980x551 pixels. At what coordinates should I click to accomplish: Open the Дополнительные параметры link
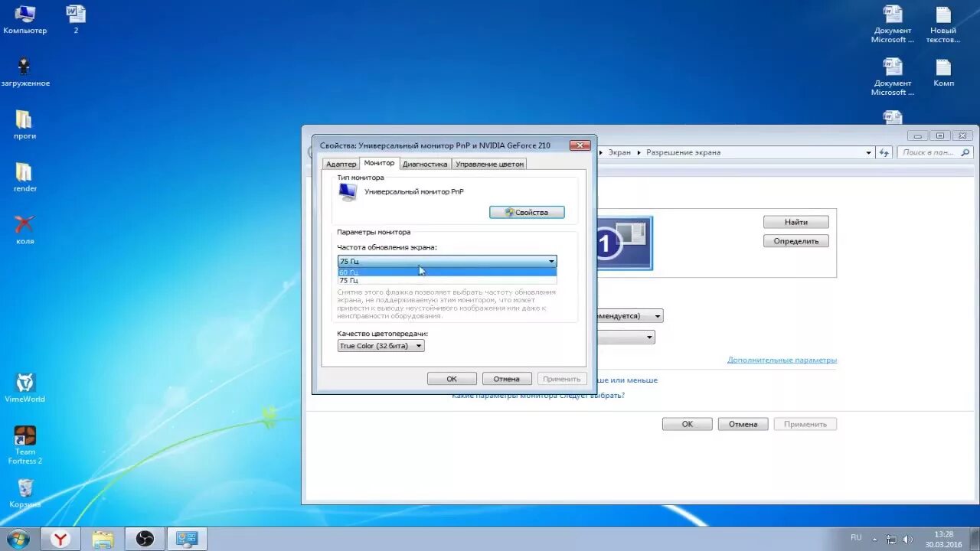point(782,360)
